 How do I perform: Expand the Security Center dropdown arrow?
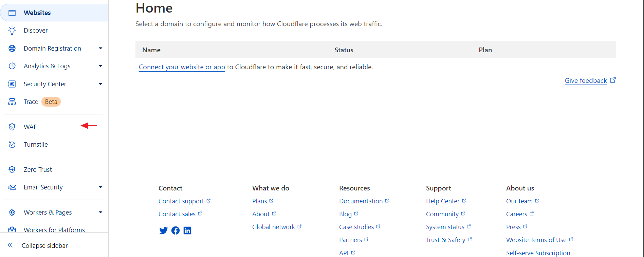coord(100,84)
